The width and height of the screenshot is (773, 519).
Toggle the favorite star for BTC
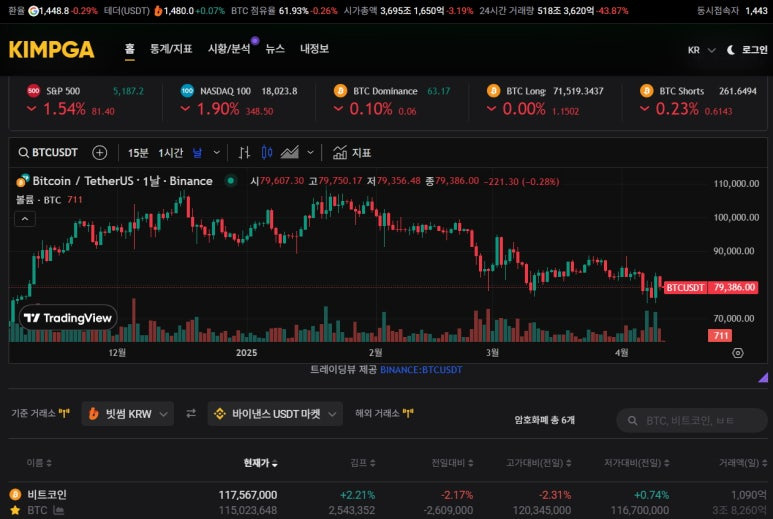(x=15, y=511)
